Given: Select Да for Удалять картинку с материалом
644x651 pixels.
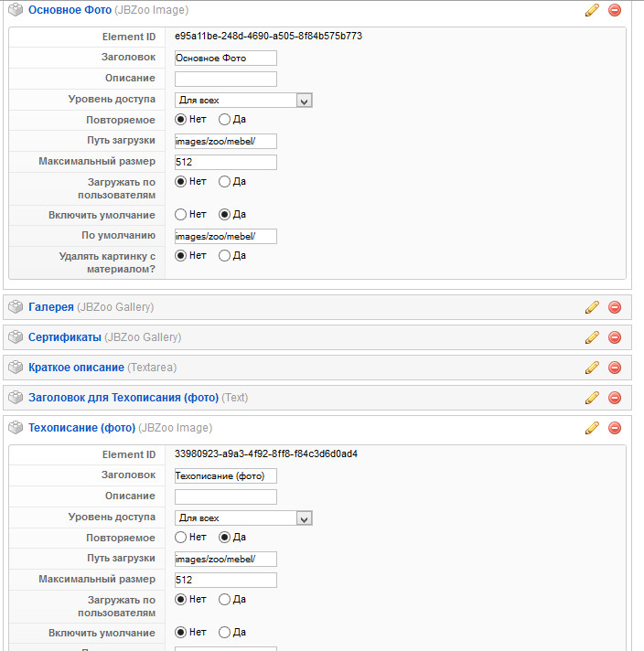Looking at the screenshot, I should click(x=224, y=256).
